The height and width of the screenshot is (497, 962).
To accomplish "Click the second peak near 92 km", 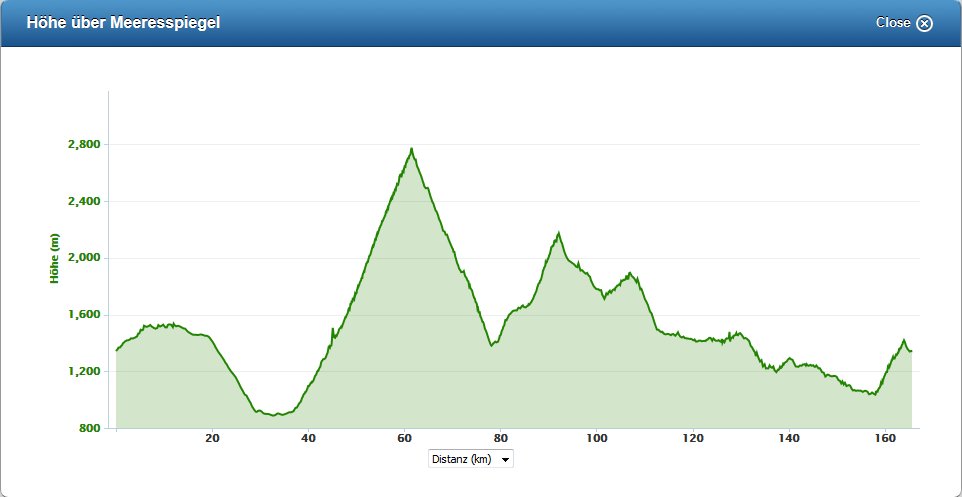I will 558,234.
